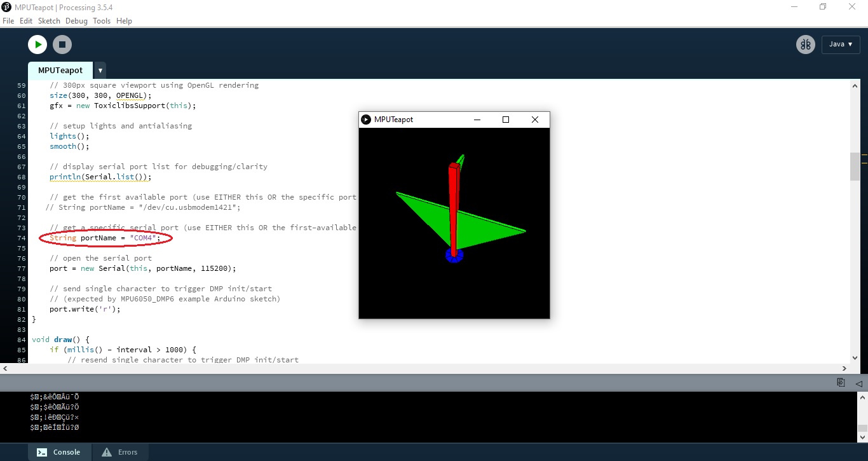Click the right arrow of the horizontal scrollbar
The height and width of the screenshot is (461, 868).
(844, 368)
